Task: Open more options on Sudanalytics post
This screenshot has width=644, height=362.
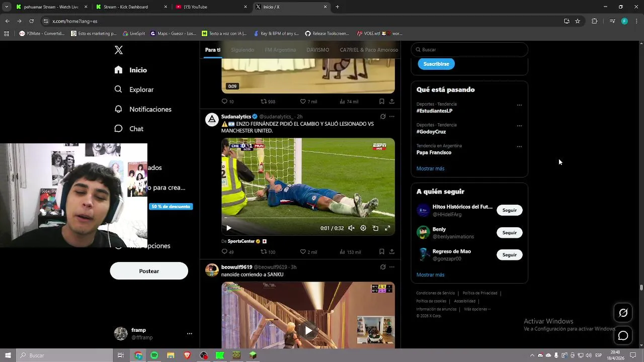Action: click(392, 117)
